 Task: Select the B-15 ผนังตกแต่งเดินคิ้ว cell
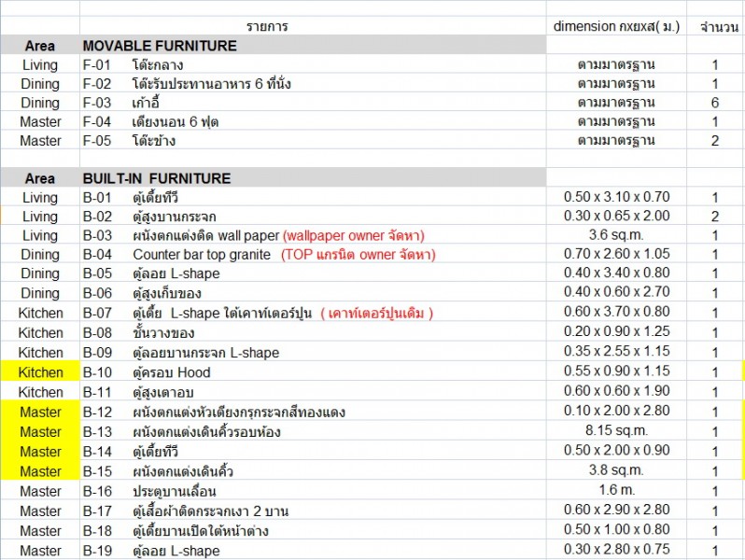click(313, 470)
